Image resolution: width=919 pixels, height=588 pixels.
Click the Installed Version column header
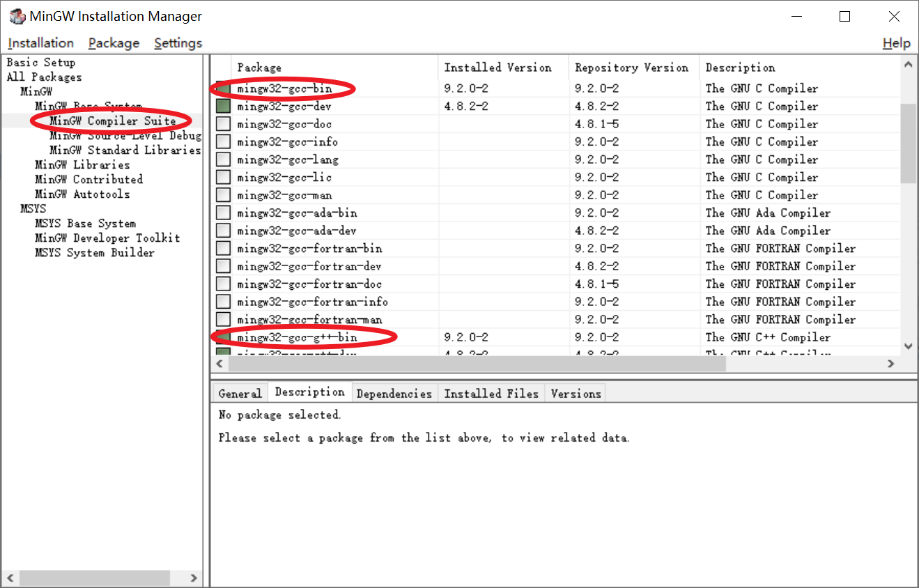(504, 68)
